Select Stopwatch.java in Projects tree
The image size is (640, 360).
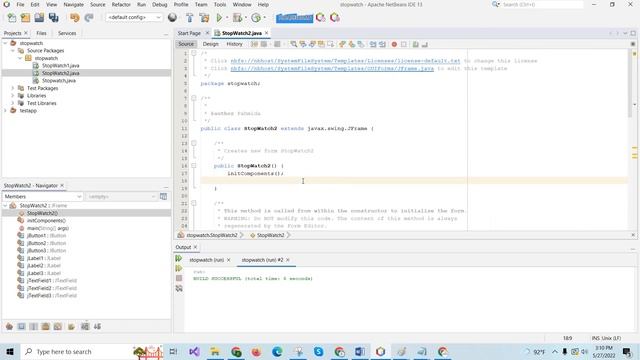pos(59,81)
